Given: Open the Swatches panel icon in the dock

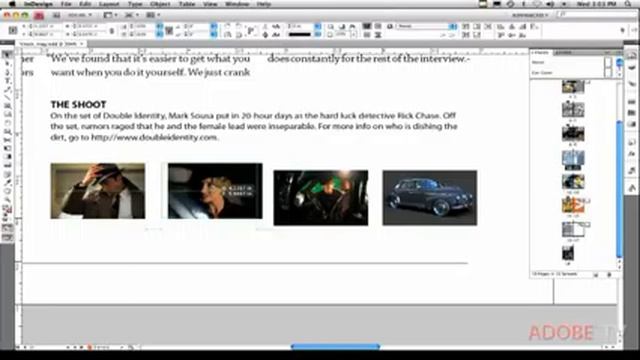Looking at the screenshot, I should coord(631,113).
